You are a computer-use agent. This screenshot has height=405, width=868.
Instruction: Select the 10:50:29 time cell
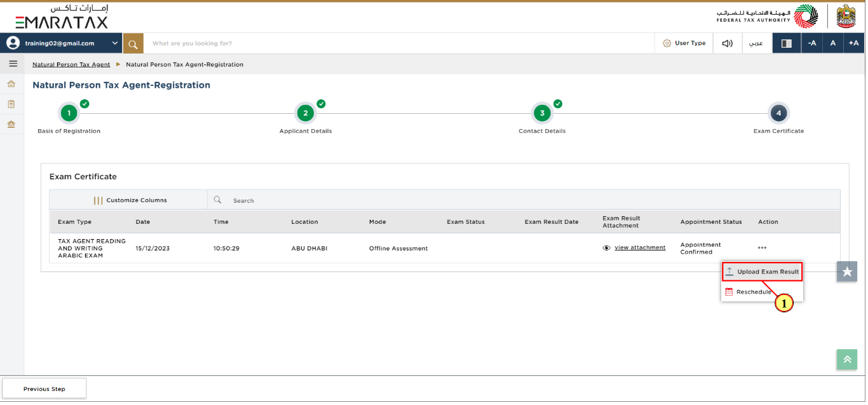point(226,249)
